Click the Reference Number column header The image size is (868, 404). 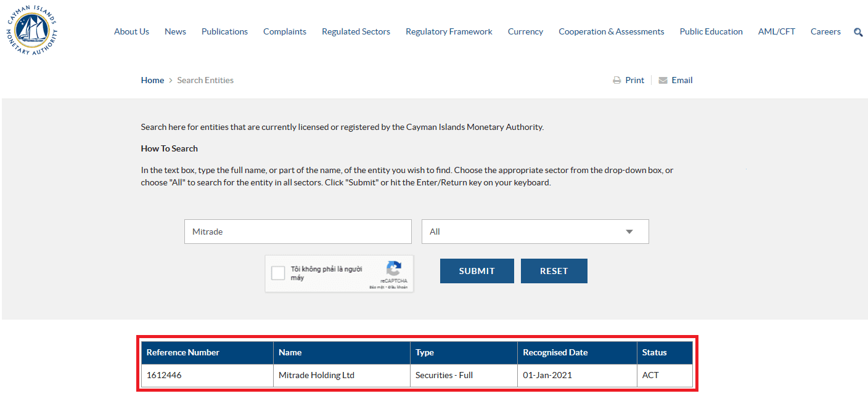coord(207,353)
